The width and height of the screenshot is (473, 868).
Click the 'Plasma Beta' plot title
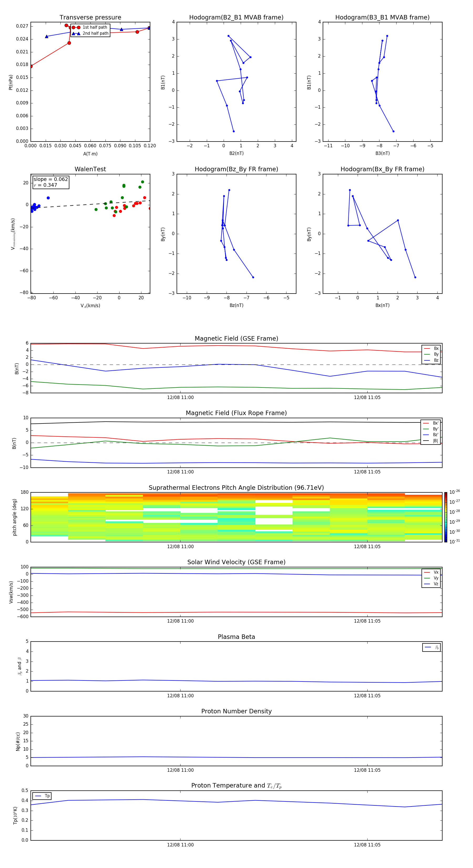236,637
